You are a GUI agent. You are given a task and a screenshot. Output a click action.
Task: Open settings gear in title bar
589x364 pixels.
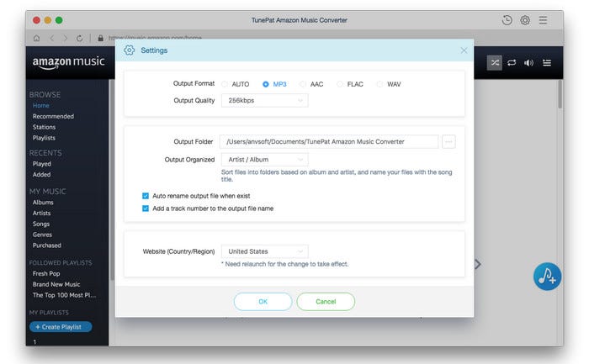(x=525, y=20)
